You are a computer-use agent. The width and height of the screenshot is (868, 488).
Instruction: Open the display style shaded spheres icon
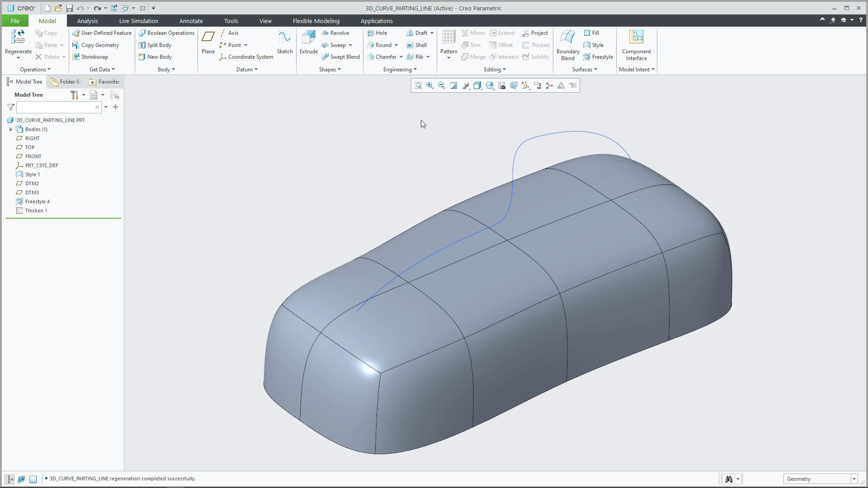pos(466,85)
